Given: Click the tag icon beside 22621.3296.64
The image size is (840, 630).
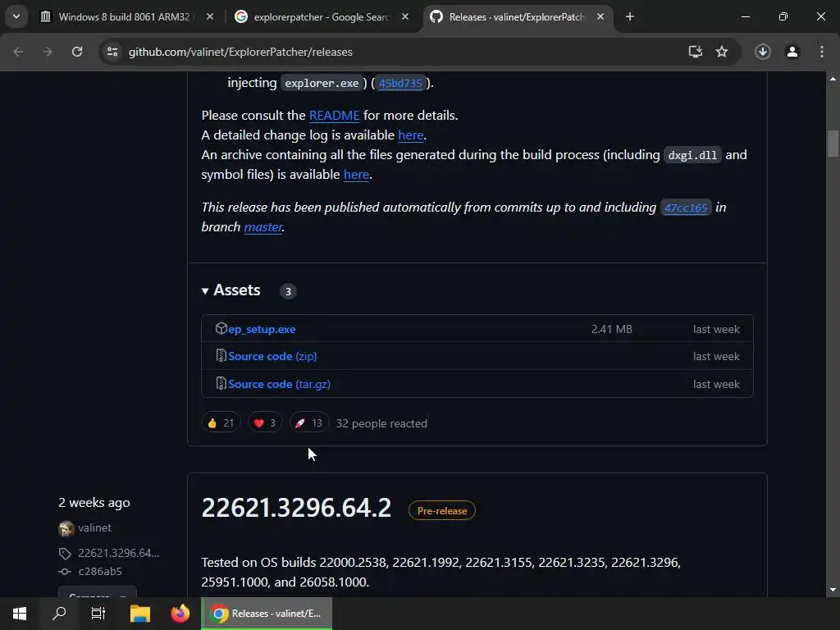Looking at the screenshot, I should tap(65, 554).
